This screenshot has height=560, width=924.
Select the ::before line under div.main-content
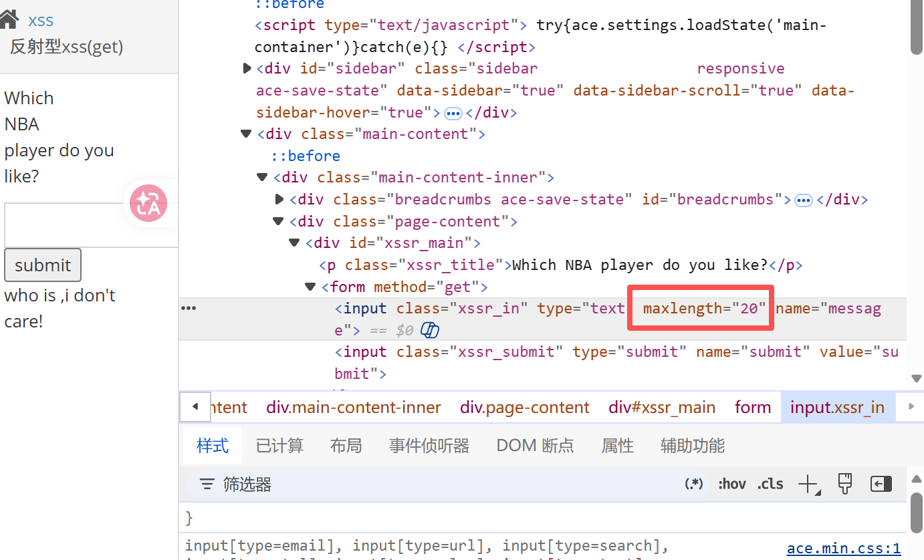click(306, 156)
